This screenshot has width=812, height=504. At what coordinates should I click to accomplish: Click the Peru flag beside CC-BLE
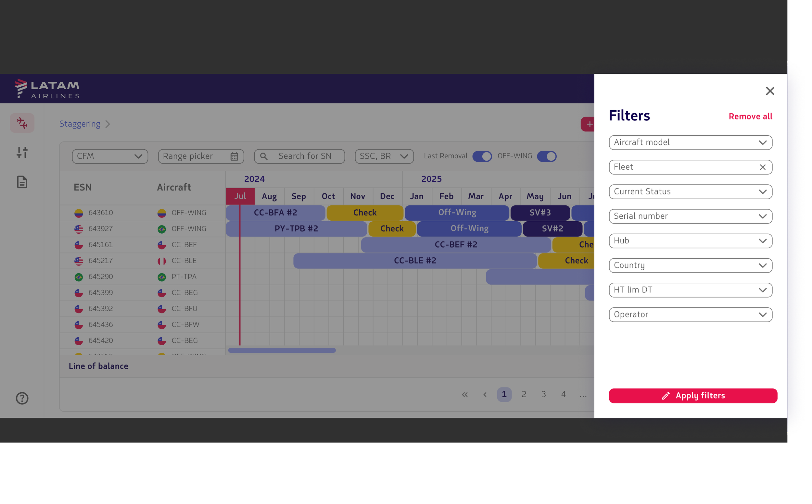(162, 261)
